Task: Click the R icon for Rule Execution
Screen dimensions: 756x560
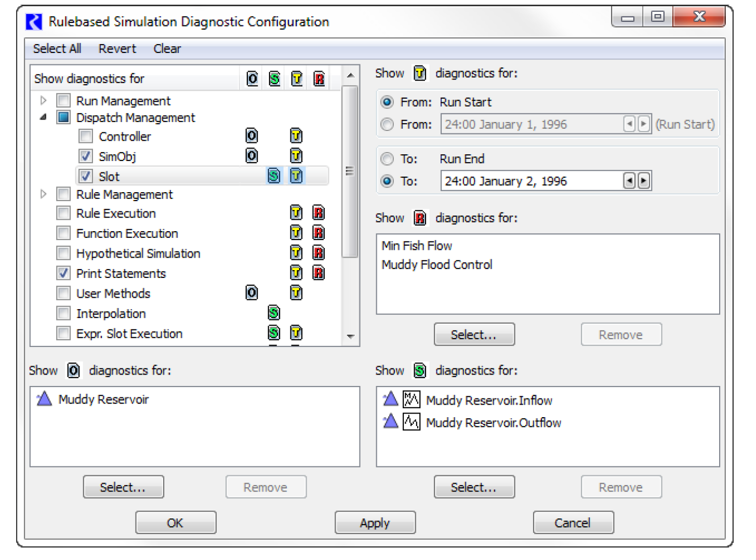Action: (x=319, y=213)
